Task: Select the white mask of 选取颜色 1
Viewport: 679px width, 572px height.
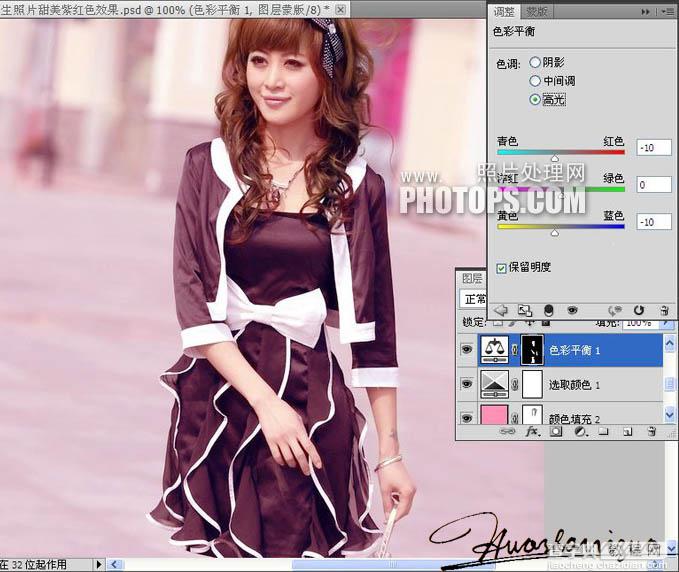Action: coord(532,385)
